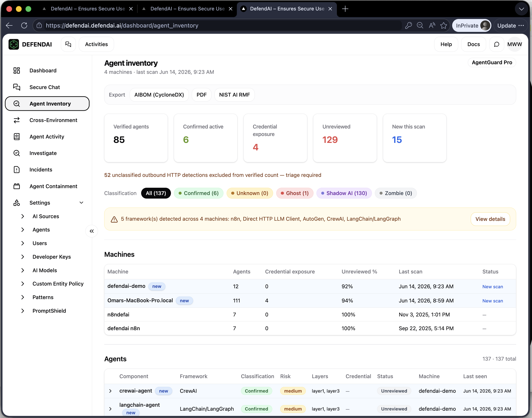
Task: Open Agent Inventory in sidebar
Action: pos(47,104)
